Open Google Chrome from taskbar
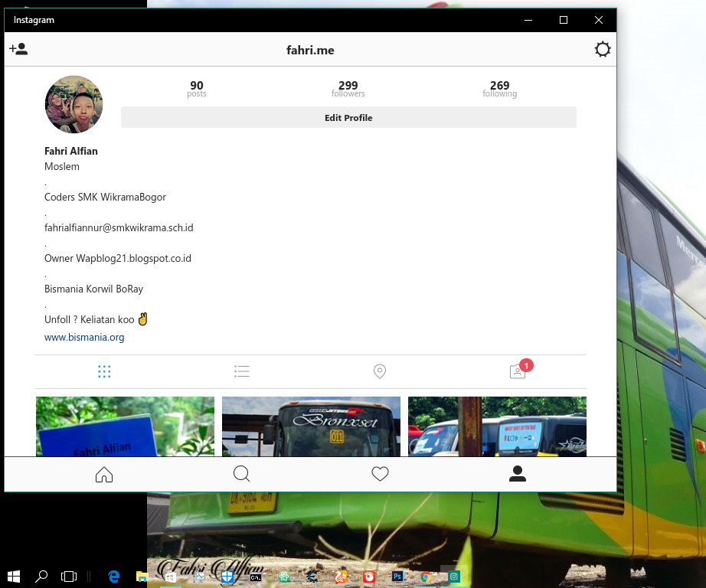This screenshot has height=588, width=706. [x=426, y=577]
